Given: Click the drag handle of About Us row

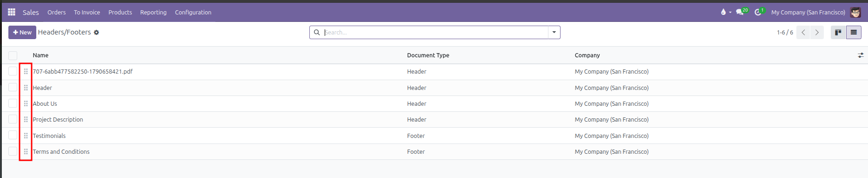Looking at the screenshot, I should pos(26,103).
